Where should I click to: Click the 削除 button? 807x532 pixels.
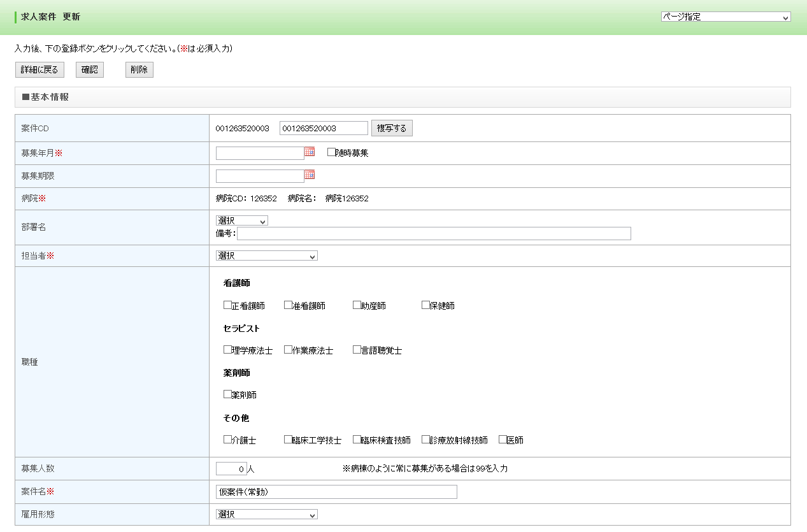coord(139,70)
